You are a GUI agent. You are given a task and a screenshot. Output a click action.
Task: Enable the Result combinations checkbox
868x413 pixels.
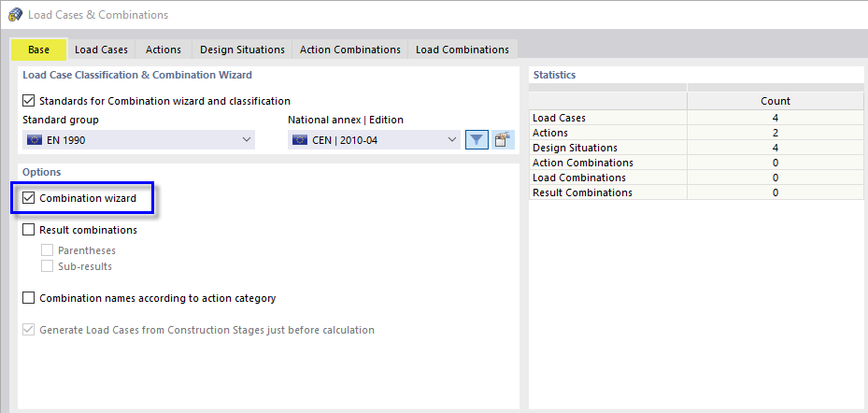(29, 230)
